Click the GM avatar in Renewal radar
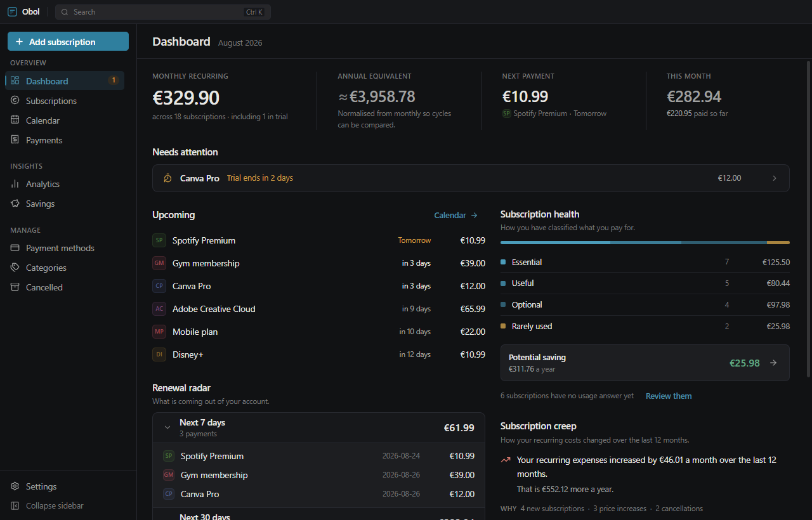 (169, 475)
